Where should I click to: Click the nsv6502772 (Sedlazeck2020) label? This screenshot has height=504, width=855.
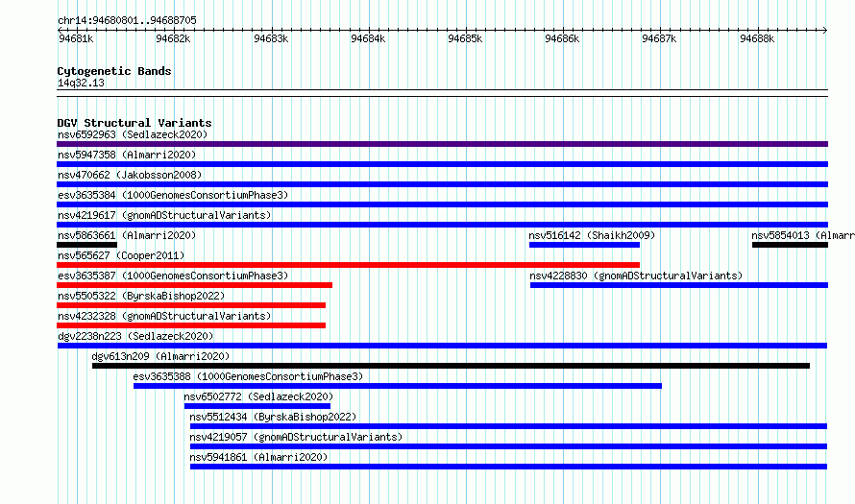(x=258, y=396)
